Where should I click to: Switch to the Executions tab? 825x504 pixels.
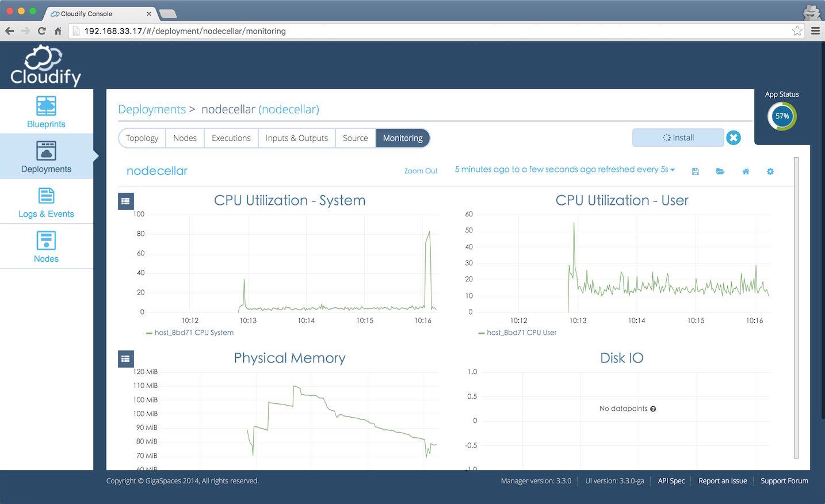click(231, 138)
